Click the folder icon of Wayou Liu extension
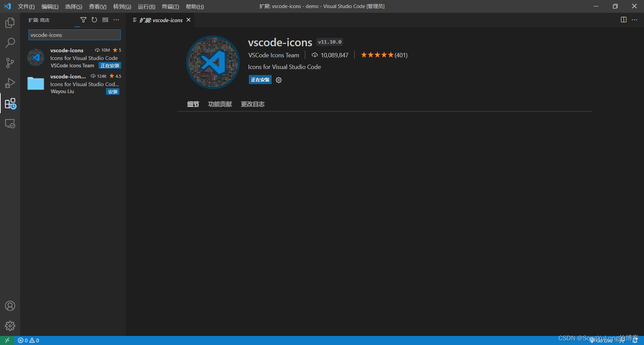The image size is (644, 345). pos(36,83)
